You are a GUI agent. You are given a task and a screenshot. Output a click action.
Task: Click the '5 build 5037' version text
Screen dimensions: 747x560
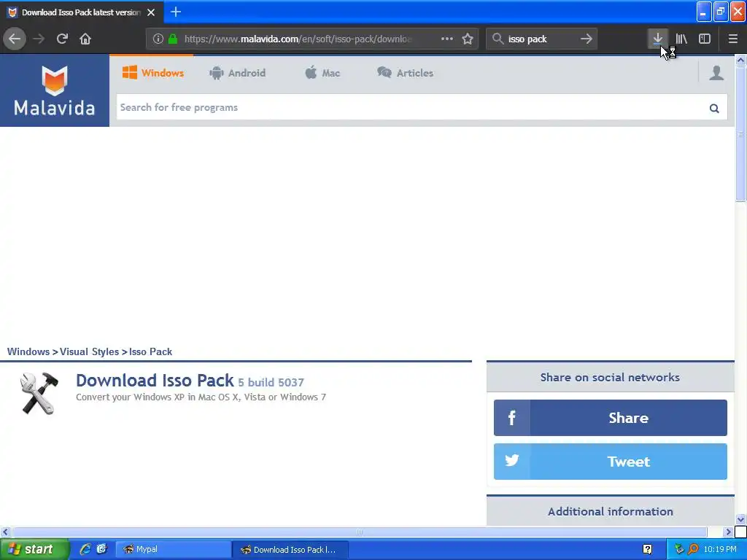tap(271, 382)
